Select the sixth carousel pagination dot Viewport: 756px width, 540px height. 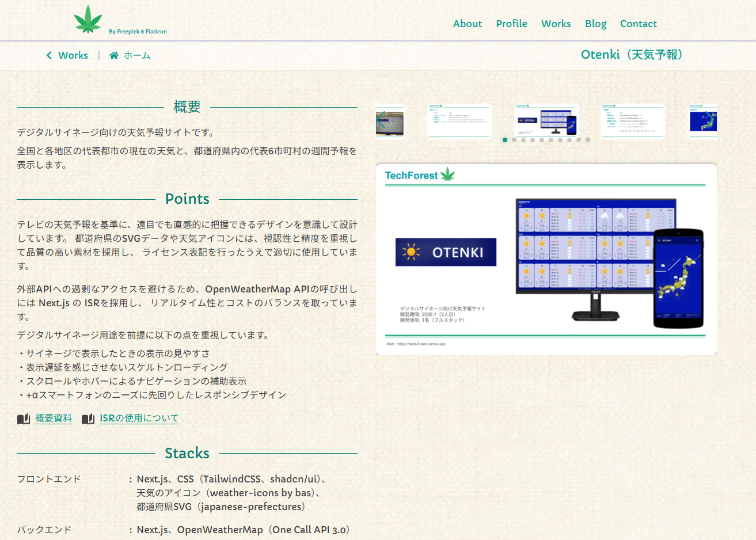coord(551,140)
